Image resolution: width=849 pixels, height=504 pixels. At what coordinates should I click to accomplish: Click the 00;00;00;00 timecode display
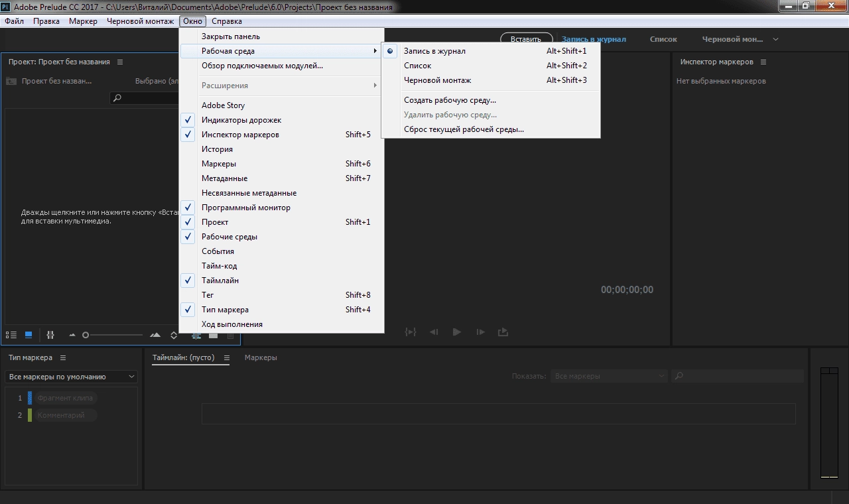click(x=627, y=290)
